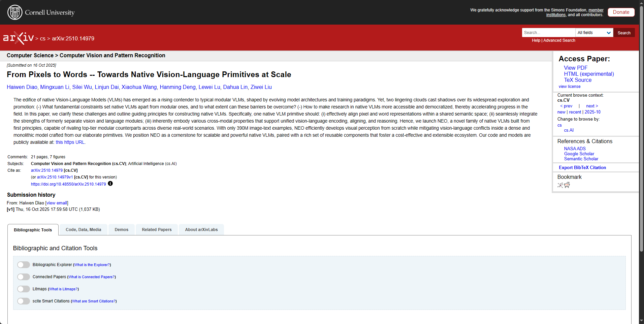Open the Google Scholar link
The image size is (644, 324).
[x=579, y=154]
